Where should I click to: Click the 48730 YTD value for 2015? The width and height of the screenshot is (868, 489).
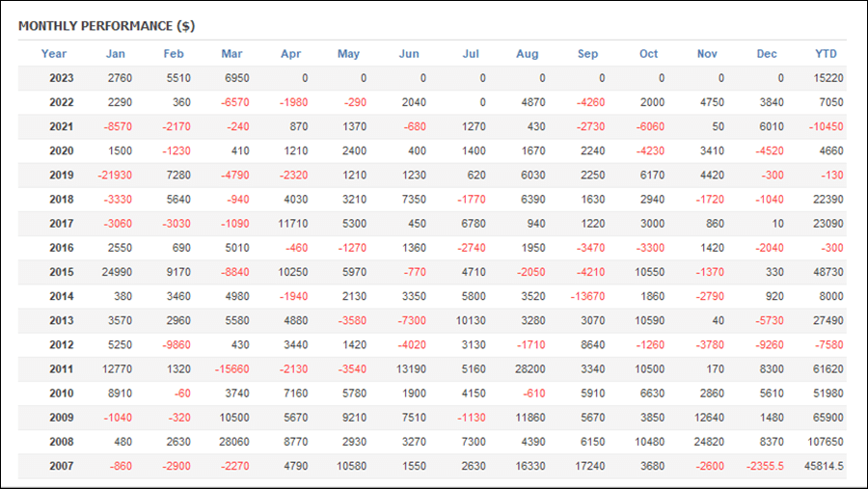pyautogui.click(x=828, y=272)
